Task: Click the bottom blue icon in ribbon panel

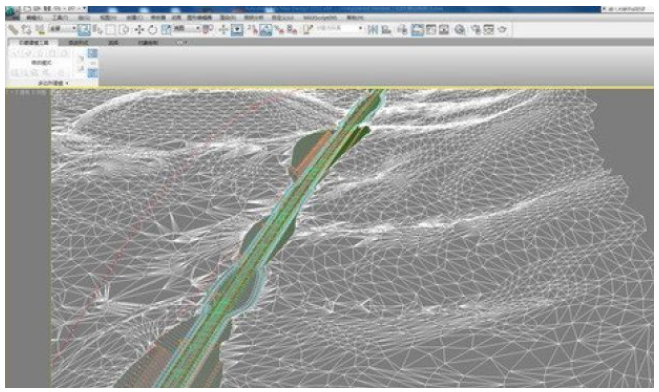Action: [x=92, y=73]
